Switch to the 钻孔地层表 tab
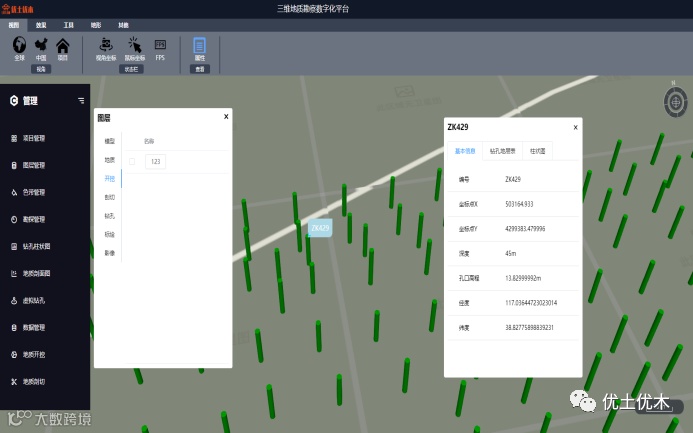693x433 pixels. pos(503,151)
